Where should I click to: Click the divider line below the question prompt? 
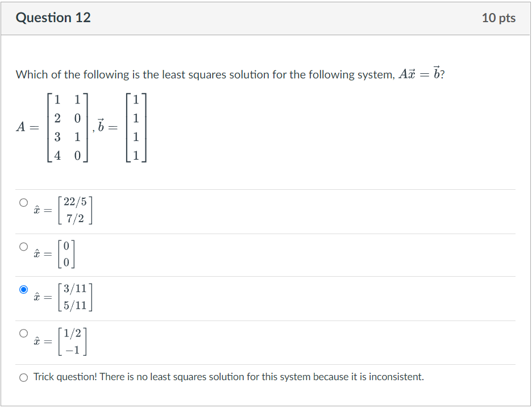(266, 189)
